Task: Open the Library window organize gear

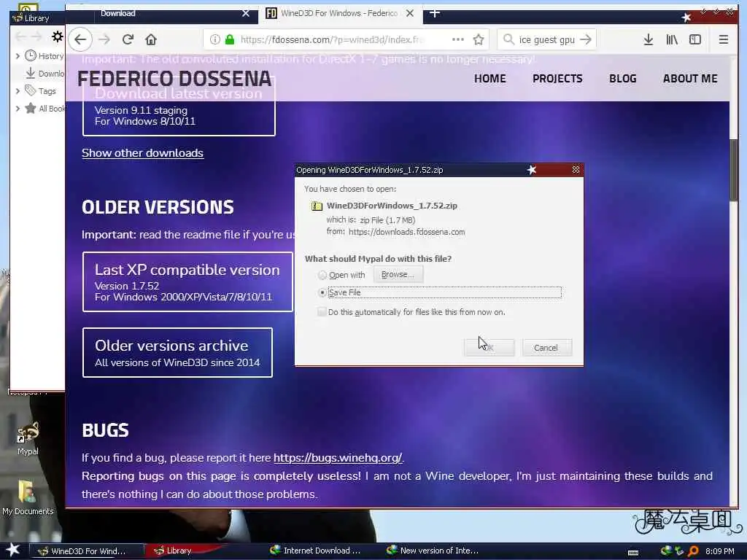Action: [57, 36]
